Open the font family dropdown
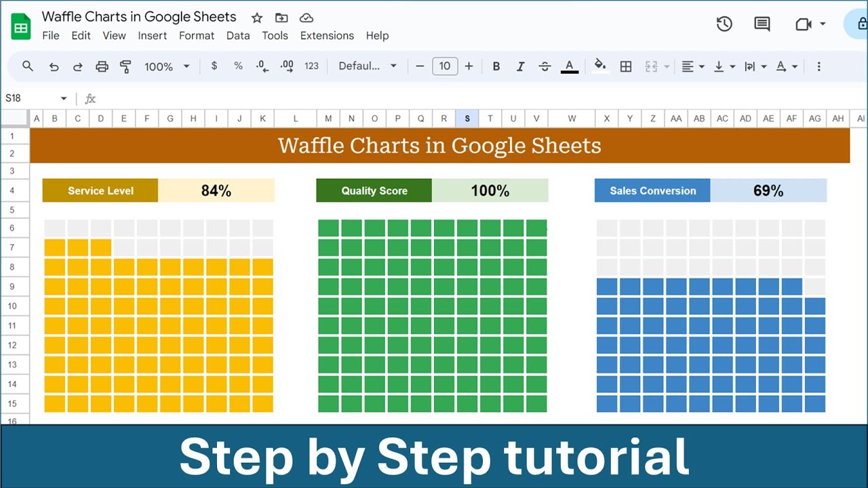 (x=368, y=66)
